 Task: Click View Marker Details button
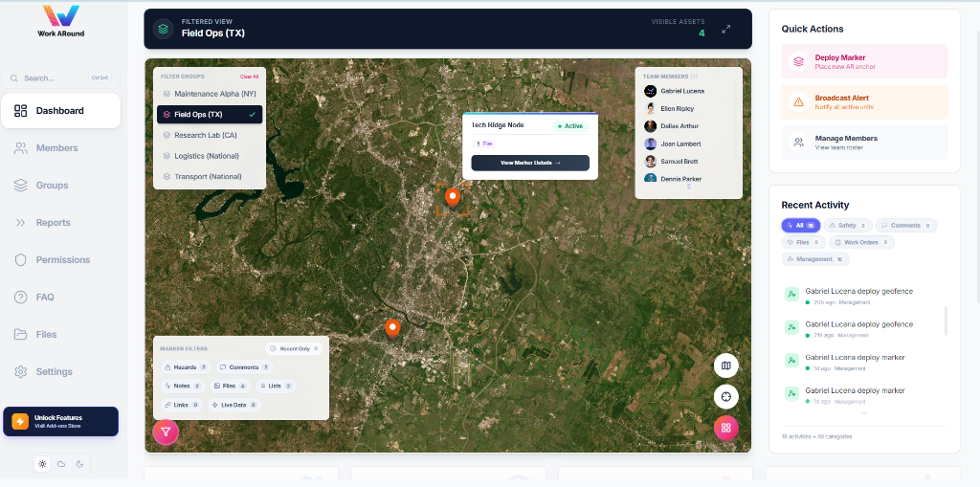(x=530, y=163)
